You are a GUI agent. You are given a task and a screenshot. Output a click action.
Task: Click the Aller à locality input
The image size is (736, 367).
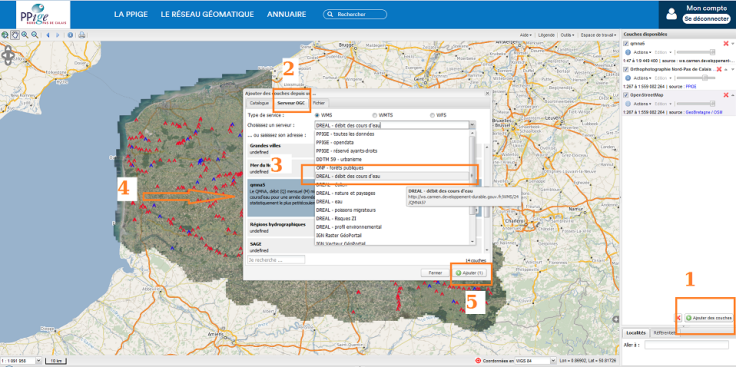coord(687,345)
